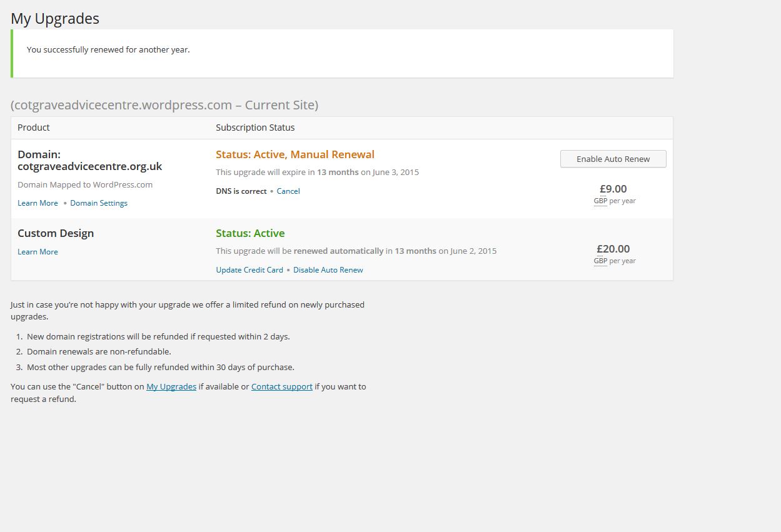This screenshot has height=532, width=781.
Task: Click the cotgraveadvicecentre.org.uk domain name
Action: tap(90, 166)
